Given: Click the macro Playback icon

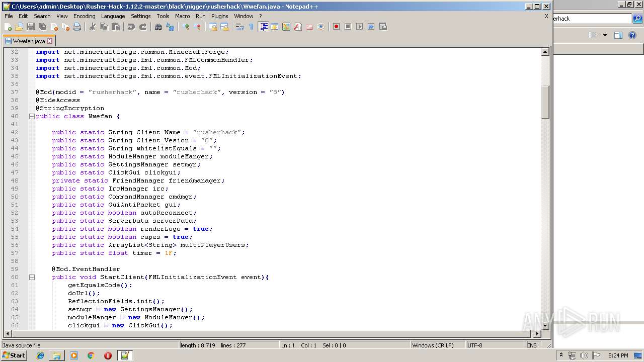Looking at the screenshot, I should click(359, 27).
